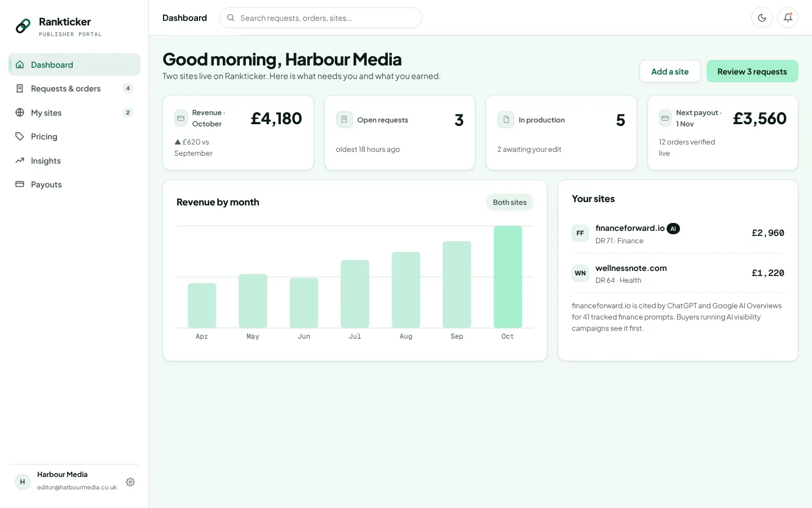
Task: Click the £2,960 site revenue figure
Action: [x=768, y=233]
